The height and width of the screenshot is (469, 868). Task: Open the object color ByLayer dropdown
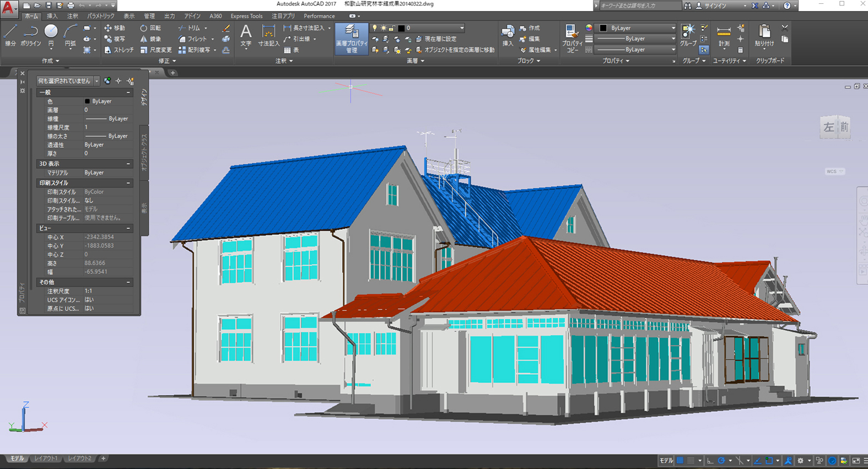click(637, 28)
